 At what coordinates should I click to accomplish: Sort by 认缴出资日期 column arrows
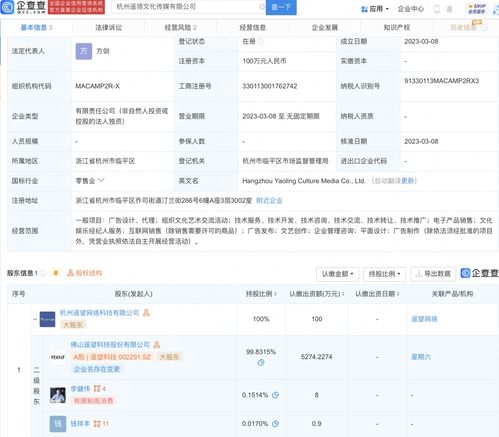(x=398, y=294)
